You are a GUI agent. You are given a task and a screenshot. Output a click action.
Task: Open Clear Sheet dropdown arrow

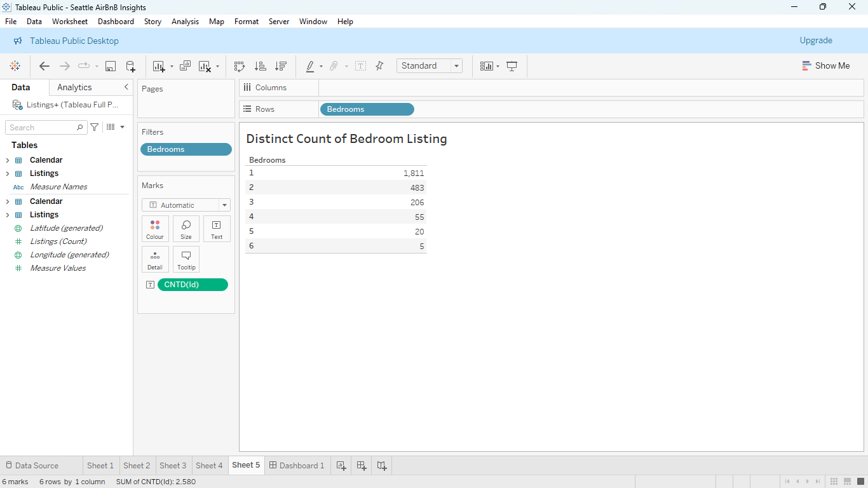(217, 66)
